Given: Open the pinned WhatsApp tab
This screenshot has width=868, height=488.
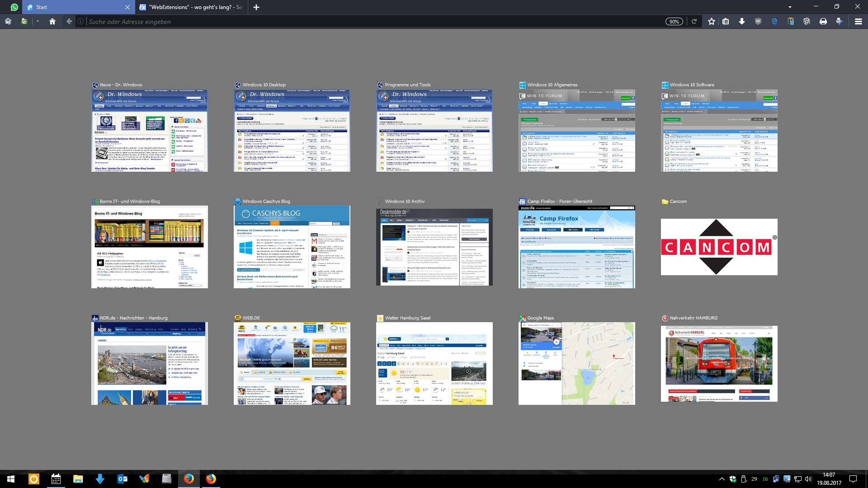Looking at the screenshot, I should (14, 7).
